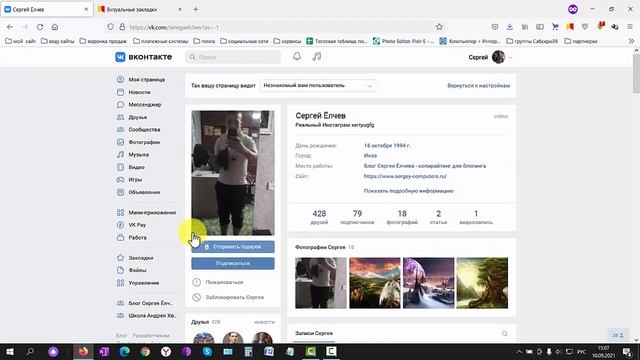Click the Файлы document icon
640x360 pixels.
120,270
